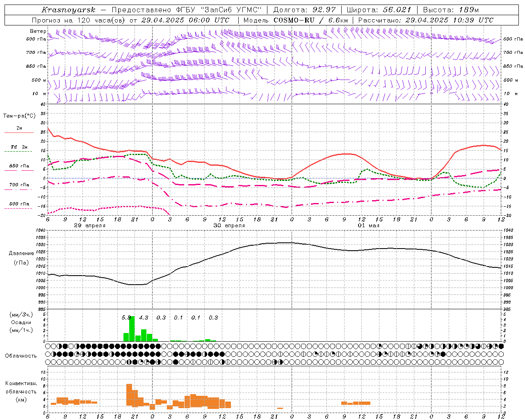Click the "Конвективн." convective cloud label
Screen dimensions: 525x420
pyautogui.click(x=21, y=383)
